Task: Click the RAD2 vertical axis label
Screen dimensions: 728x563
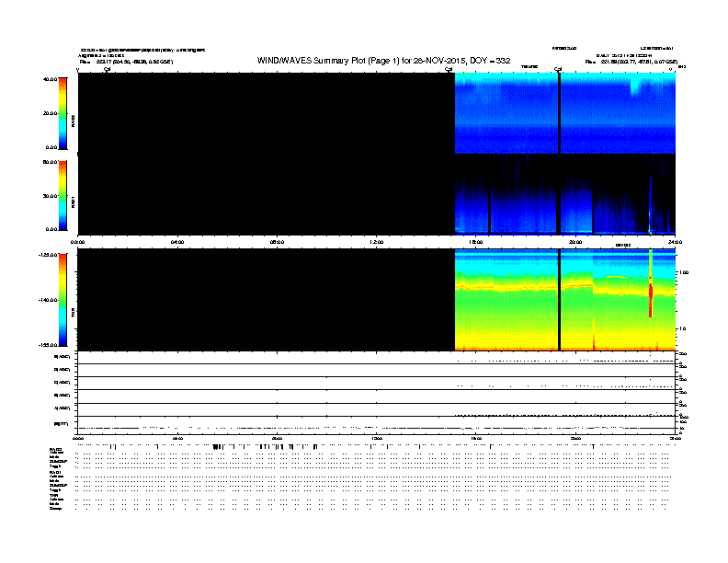Action: tap(73, 121)
